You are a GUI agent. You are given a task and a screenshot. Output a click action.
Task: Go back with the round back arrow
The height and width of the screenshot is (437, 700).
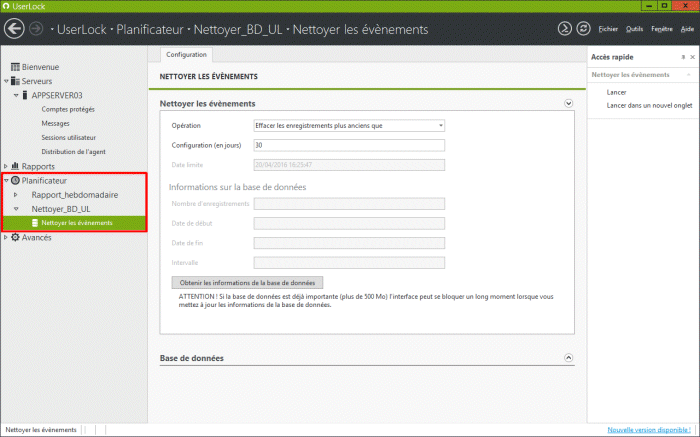[x=14, y=29]
